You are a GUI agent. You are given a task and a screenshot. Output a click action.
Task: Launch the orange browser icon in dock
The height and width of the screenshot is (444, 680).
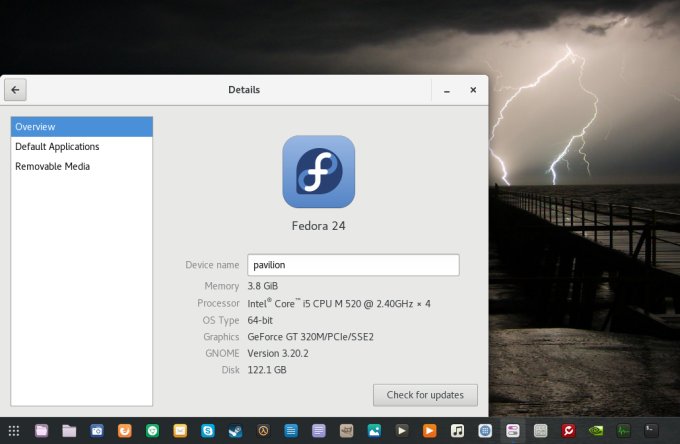click(124, 431)
